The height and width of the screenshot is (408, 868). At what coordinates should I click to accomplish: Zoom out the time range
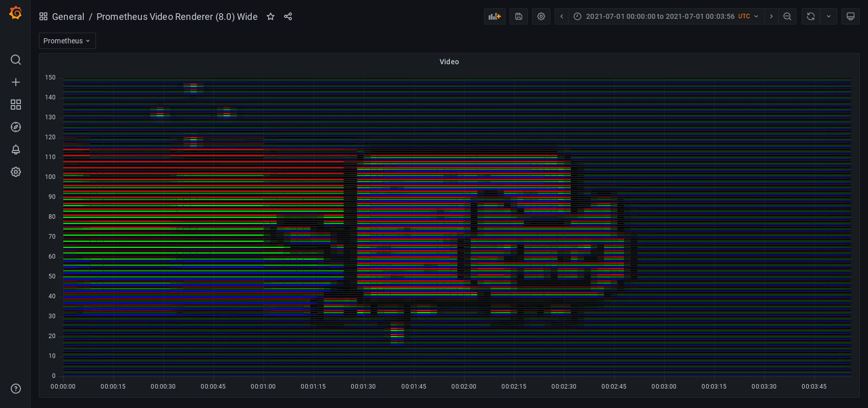click(787, 16)
